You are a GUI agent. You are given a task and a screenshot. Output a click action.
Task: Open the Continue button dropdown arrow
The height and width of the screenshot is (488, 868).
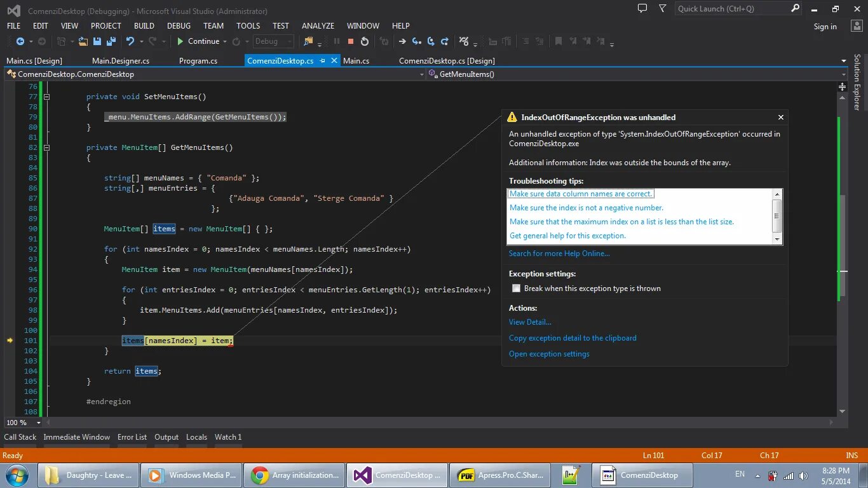225,41
